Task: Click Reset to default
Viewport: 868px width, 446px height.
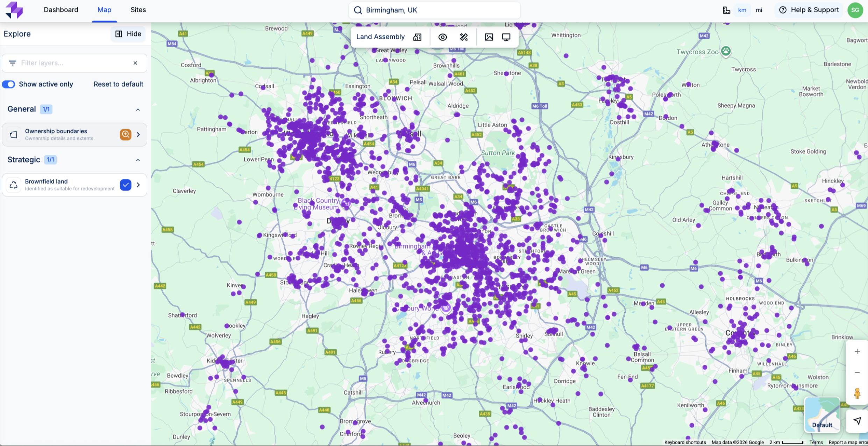Action: coord(118,84)
